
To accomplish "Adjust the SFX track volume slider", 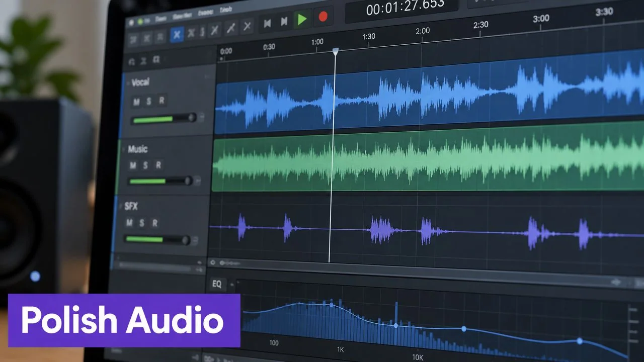I will tap(157, 239).
